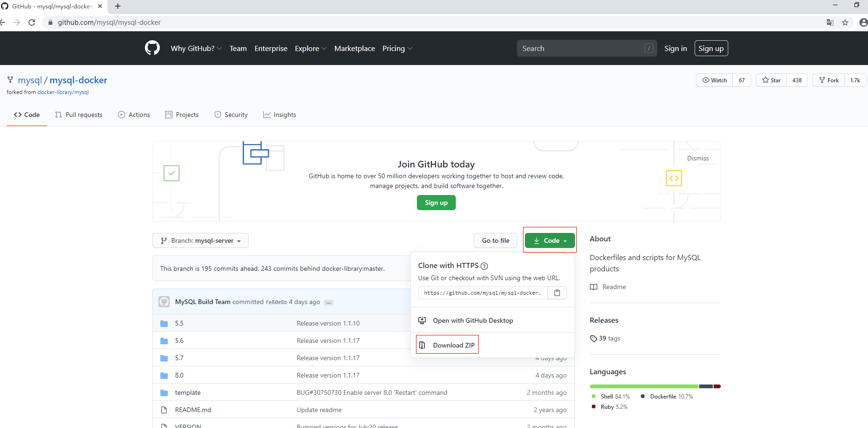Screen dimensions: 868x428
Task: Focus the GitHub Search field
Action: click(x=587, y=48)
